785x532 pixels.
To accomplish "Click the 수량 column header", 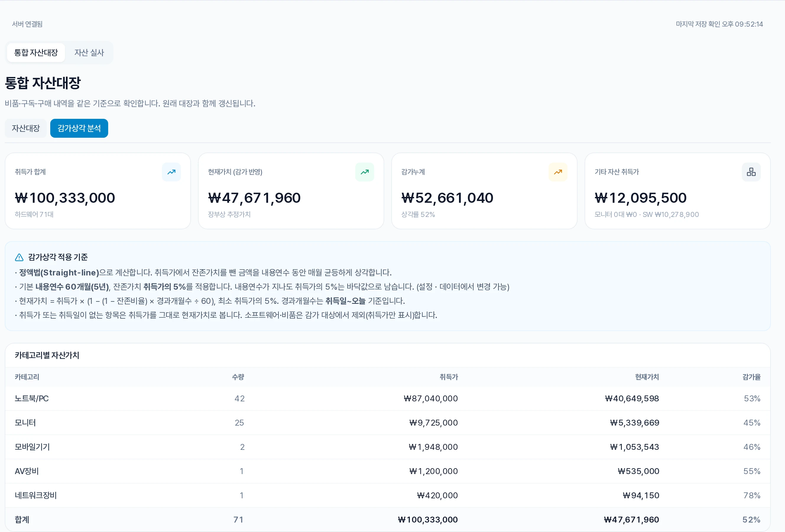I will tap(238, 377).
